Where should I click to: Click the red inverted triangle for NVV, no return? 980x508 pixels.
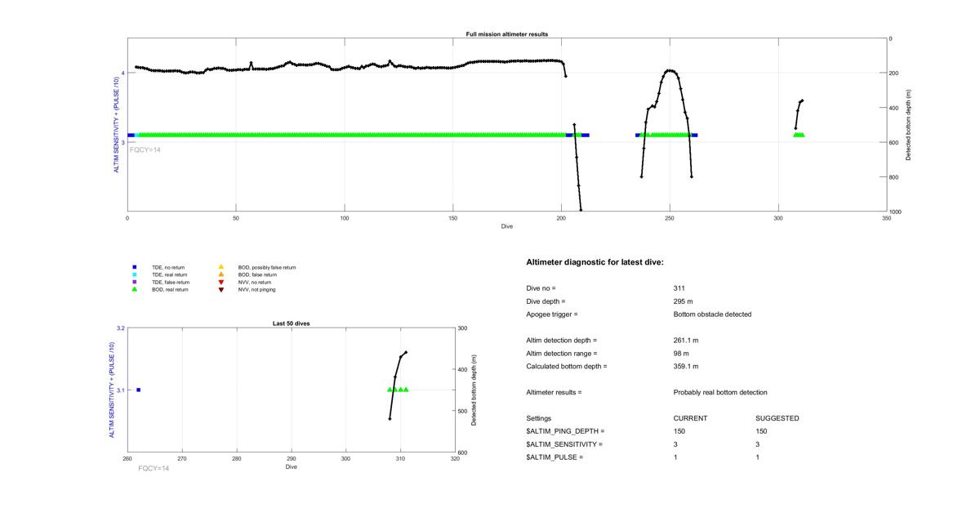click(x=220, y=282)
